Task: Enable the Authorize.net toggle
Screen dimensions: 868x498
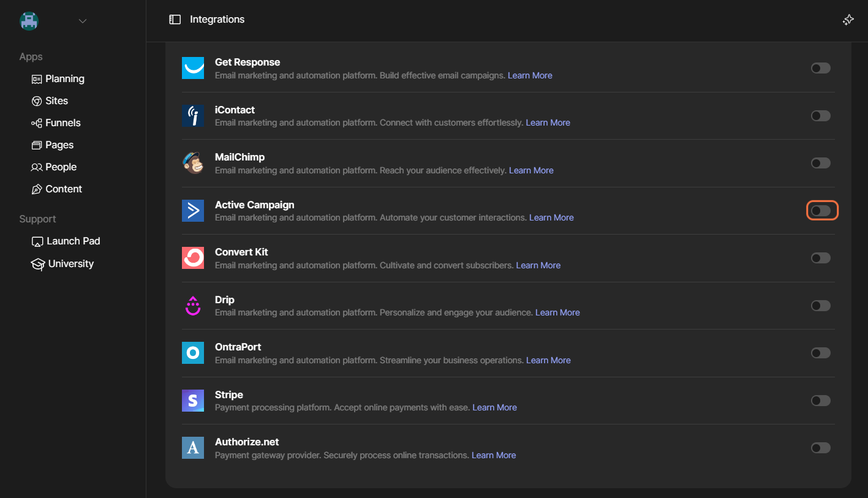Action: tap(821, 448)
